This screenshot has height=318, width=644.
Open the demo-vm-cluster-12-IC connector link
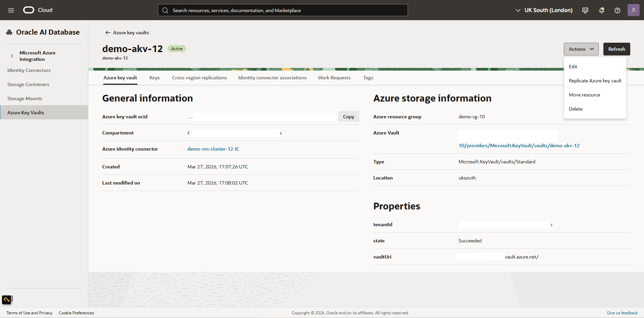(x=213, y=149)
